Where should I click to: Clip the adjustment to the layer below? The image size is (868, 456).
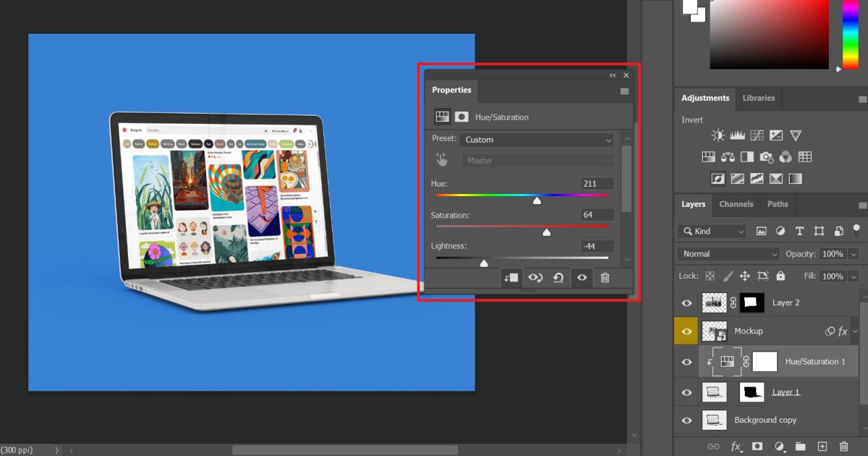[511, 278]
